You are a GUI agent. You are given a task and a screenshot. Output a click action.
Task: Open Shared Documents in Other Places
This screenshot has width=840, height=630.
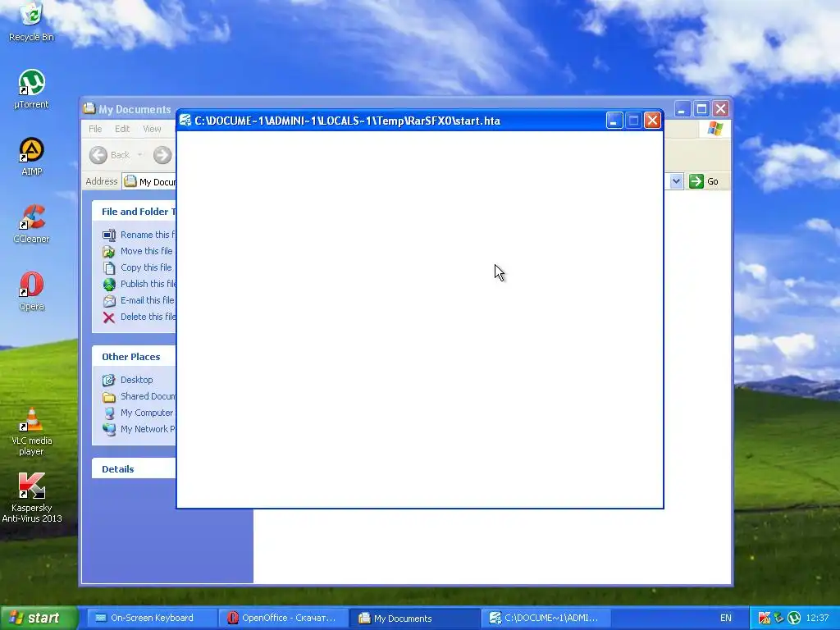[148, 396]
